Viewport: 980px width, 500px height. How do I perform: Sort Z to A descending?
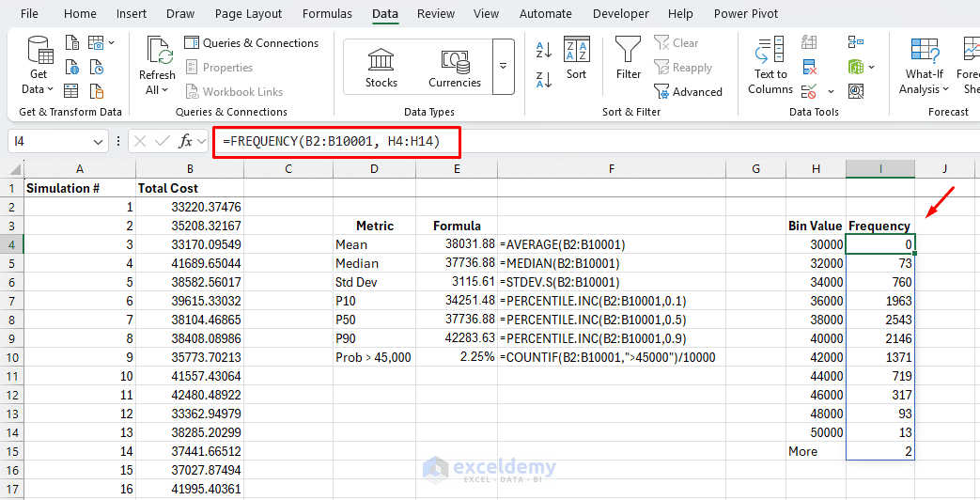point(544,79)
